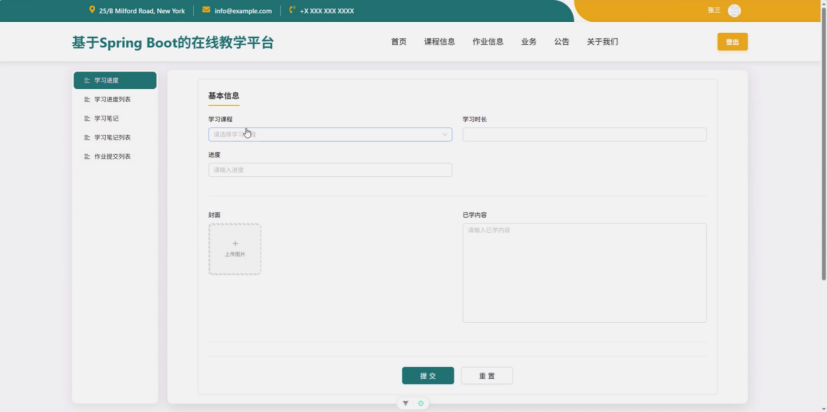Select 学习进度 in the sidebar

pyautogui.click(x=115, y=81)
